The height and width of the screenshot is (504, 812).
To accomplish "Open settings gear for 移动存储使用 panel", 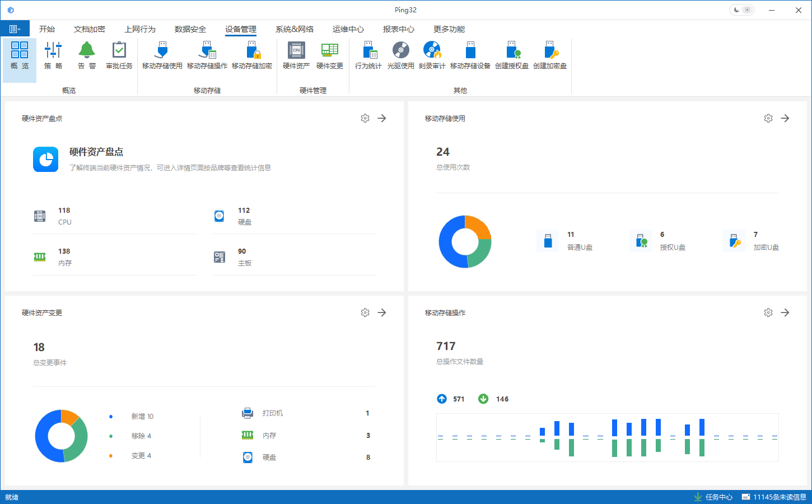I will click(x=768, y=118).
